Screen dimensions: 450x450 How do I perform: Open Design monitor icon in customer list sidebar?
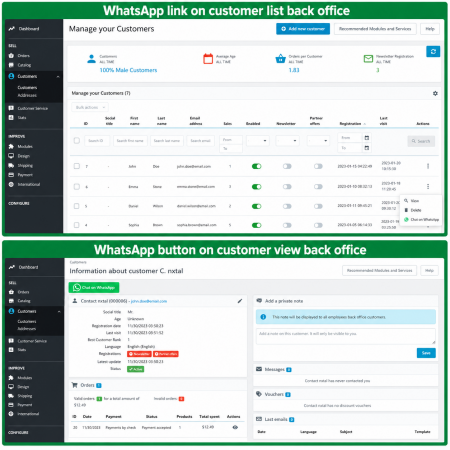click(x=11, y=156)
